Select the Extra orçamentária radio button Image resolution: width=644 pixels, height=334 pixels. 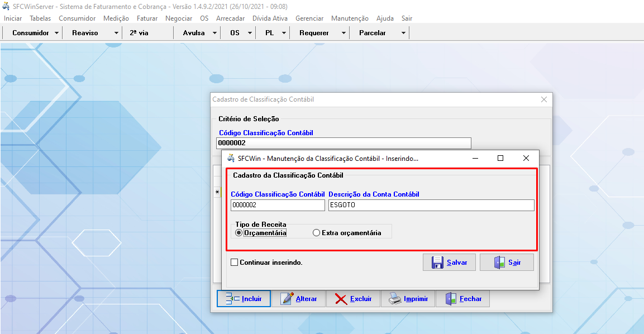(317, 233)
